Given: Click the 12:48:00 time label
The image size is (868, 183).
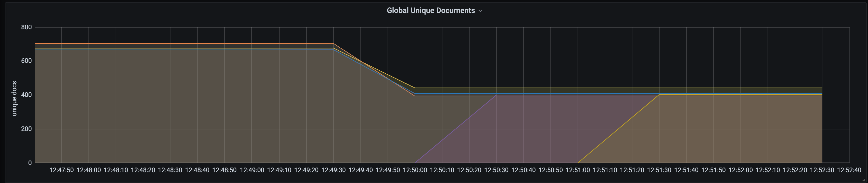Looking at the screenshot, I should [x=89, y=170].
